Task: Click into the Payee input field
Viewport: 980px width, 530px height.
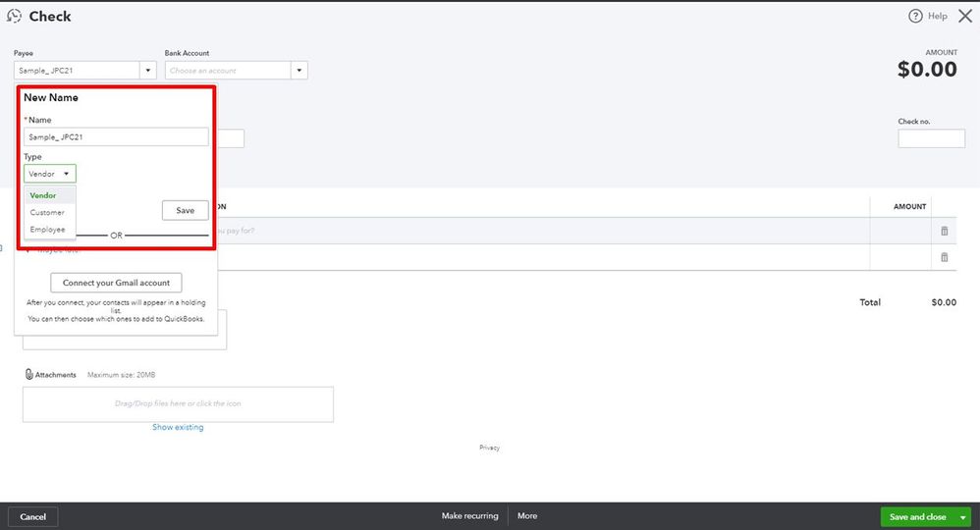Action: [x=77, y=70]
